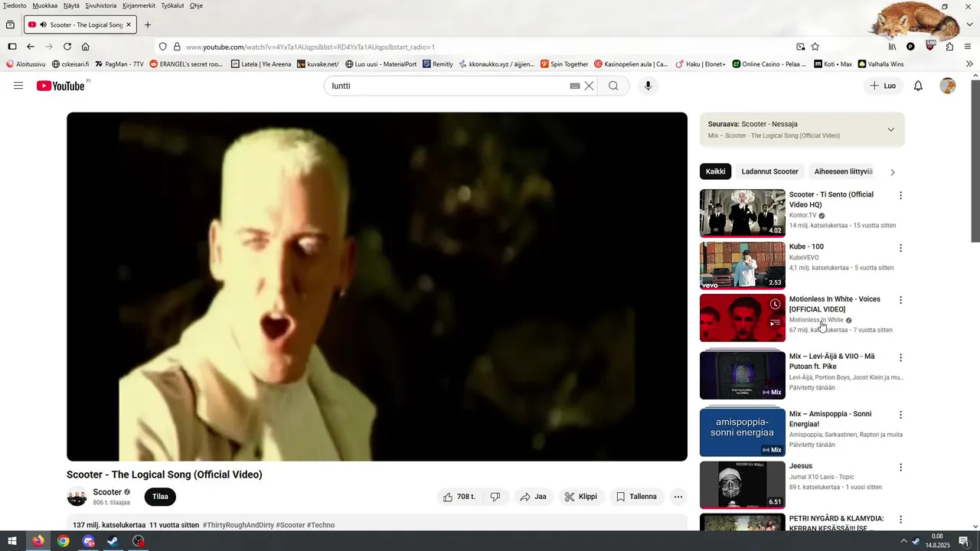Open more actions ellipsis under the video
Viewport: 980px width, 551px height.
(678, 497)
